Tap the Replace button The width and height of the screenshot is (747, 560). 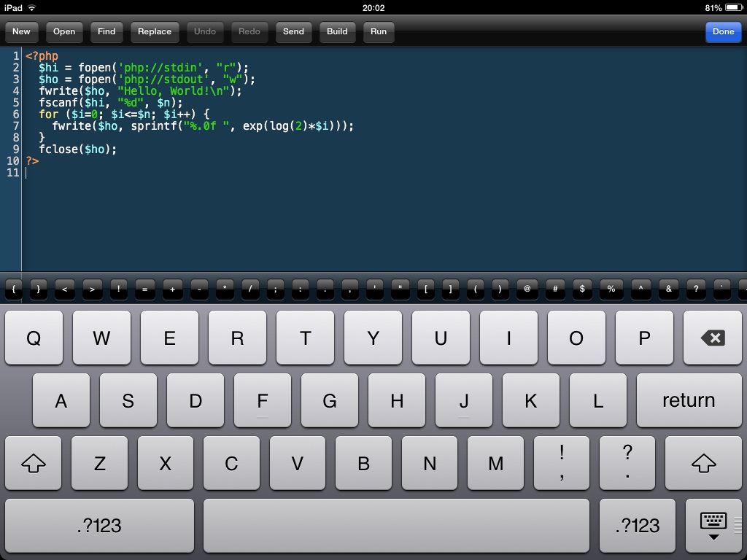155,32
